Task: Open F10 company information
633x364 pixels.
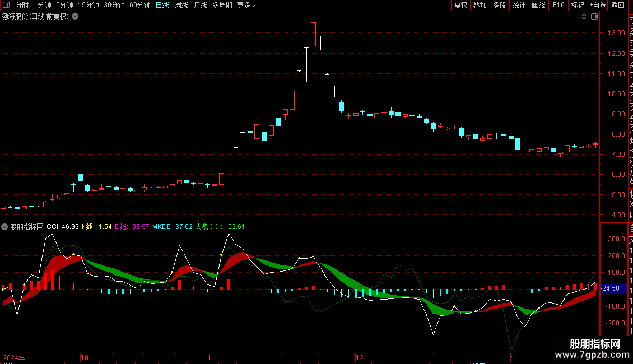Action: pyautogui.click(x=558, y=5)
